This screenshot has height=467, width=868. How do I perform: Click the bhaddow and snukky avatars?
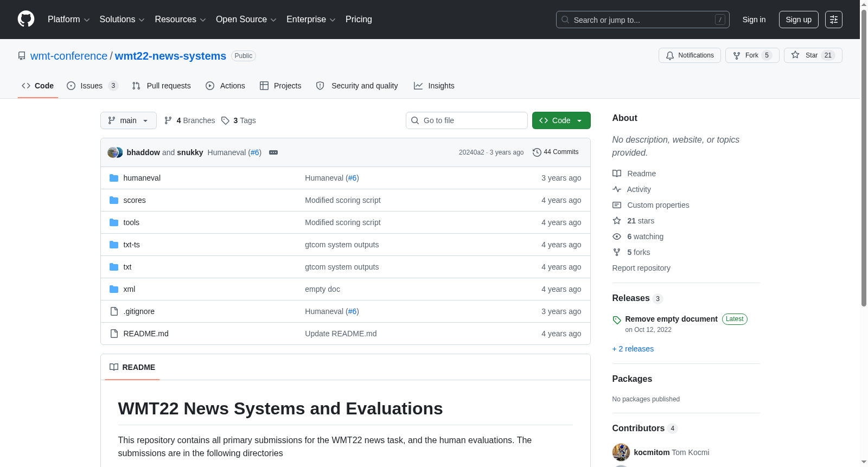click(115, 152)
